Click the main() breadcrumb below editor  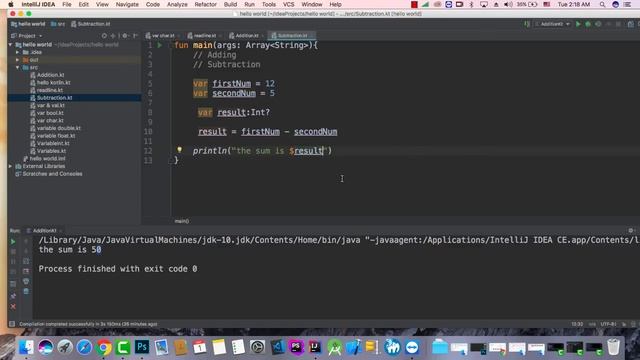click(182, 221)
